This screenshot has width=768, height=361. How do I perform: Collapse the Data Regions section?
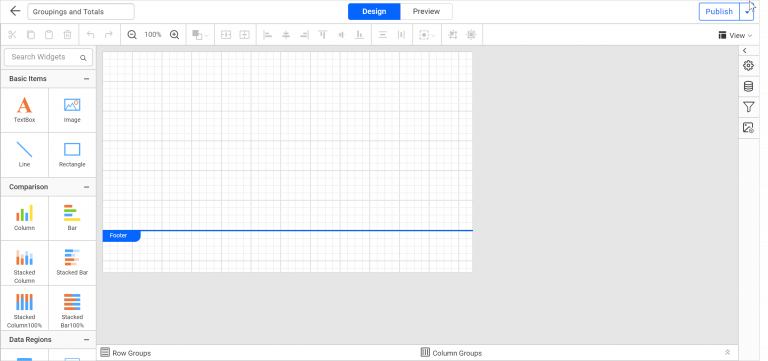(x=87, y=339)
